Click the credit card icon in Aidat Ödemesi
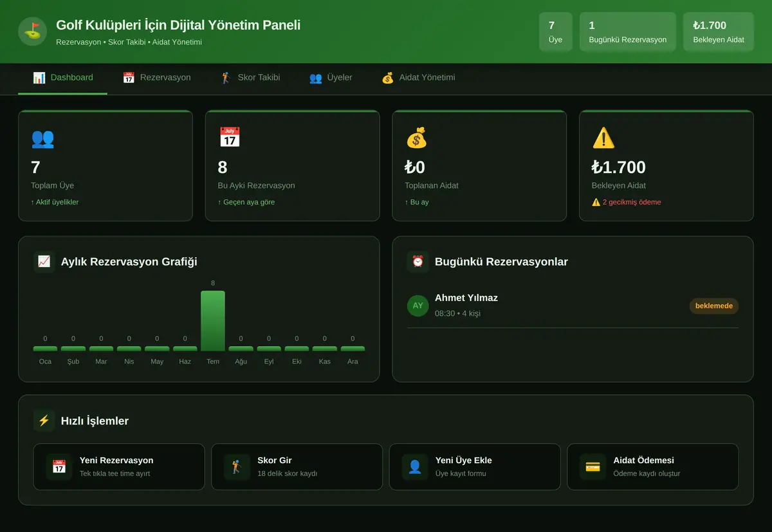 (x=593, y=467)
